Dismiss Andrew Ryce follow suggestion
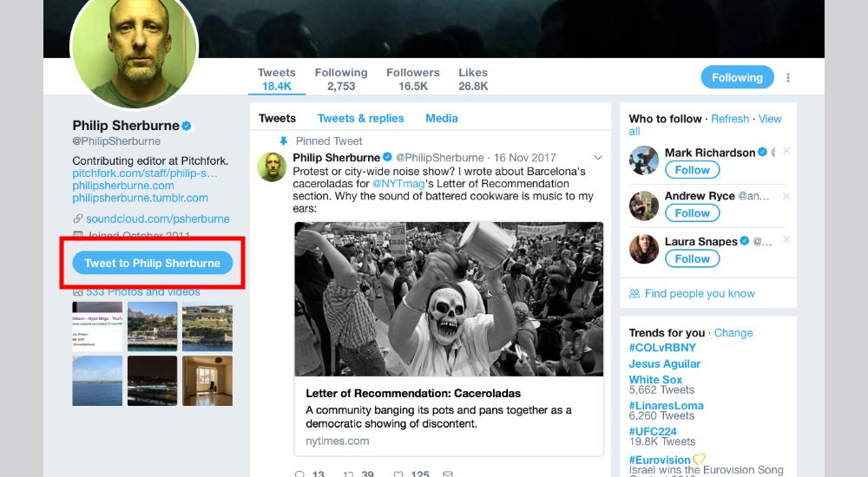 [786, 196]
